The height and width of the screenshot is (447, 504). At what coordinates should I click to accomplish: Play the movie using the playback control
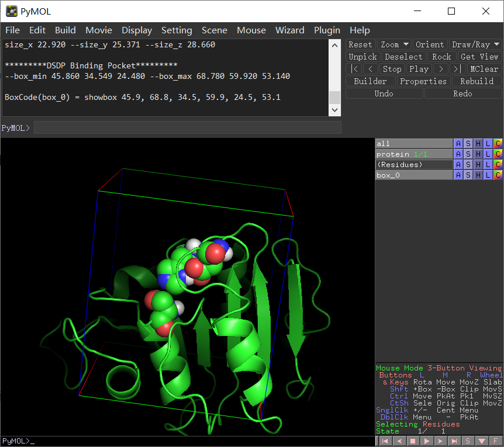tap(419, 68)
